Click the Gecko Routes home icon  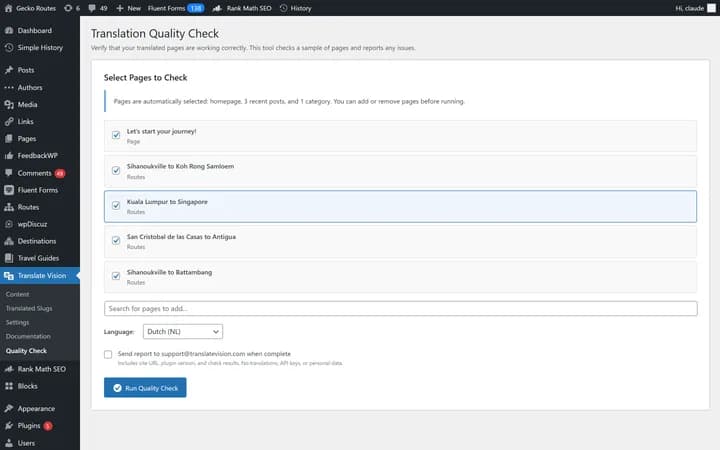(x=8, y=8)
